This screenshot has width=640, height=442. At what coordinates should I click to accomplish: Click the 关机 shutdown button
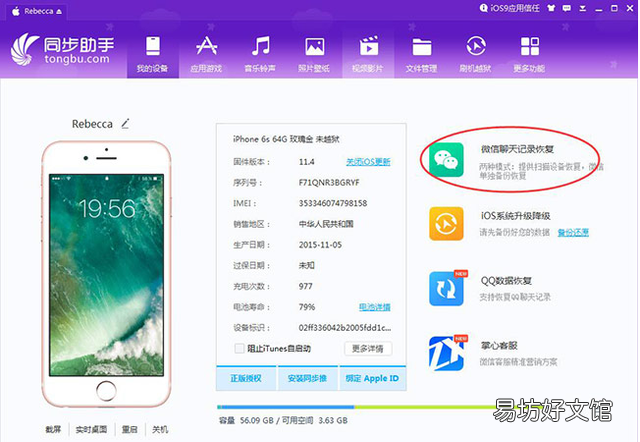(x=160, y=429)
